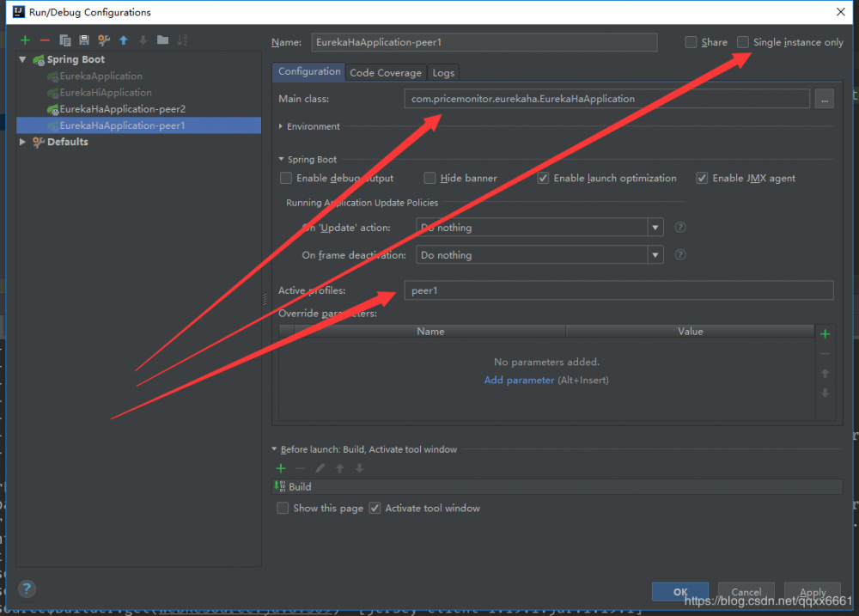The image size is (859, 616).
Task: Select EurekaHiApplication configuration
Action: pos(106,93)
